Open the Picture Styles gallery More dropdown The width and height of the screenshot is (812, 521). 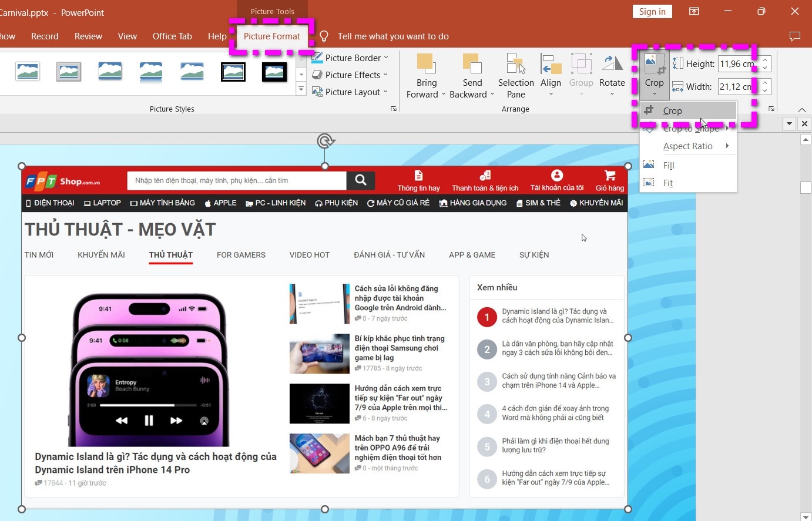pos(301,89)
